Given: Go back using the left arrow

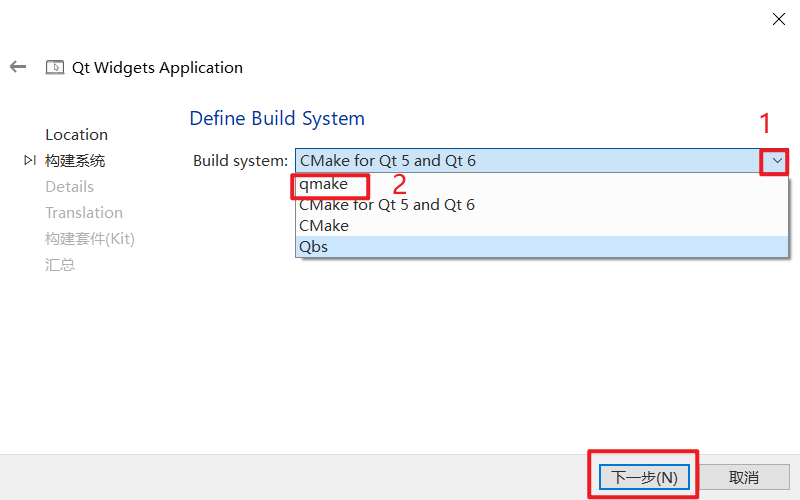Looking at the screenshot, I should [x=18, y=67].
